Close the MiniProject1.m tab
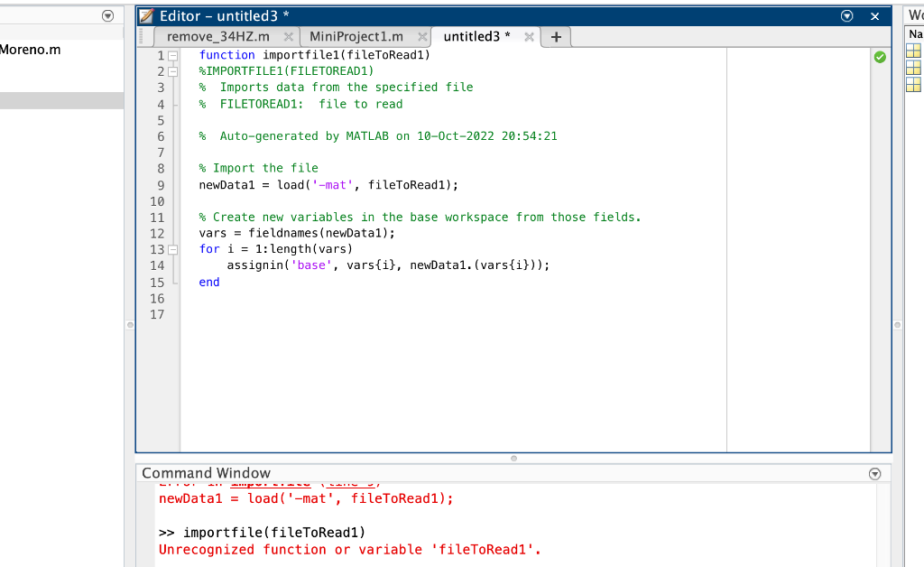 422,36
